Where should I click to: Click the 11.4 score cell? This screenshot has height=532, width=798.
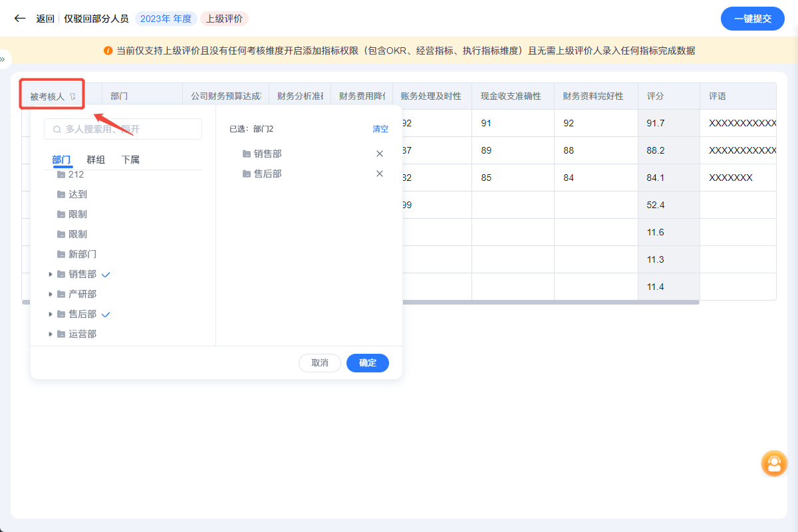[669, 287]
